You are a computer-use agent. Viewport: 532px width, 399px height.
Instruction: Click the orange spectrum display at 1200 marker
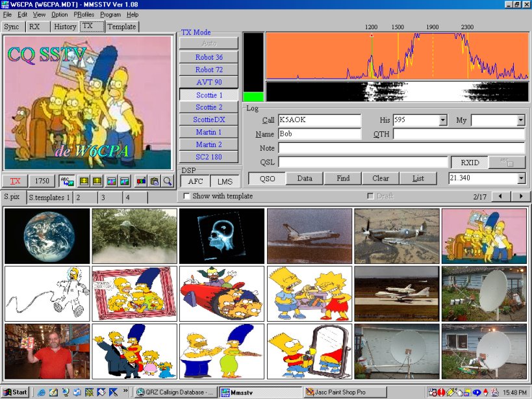[371, 56]
